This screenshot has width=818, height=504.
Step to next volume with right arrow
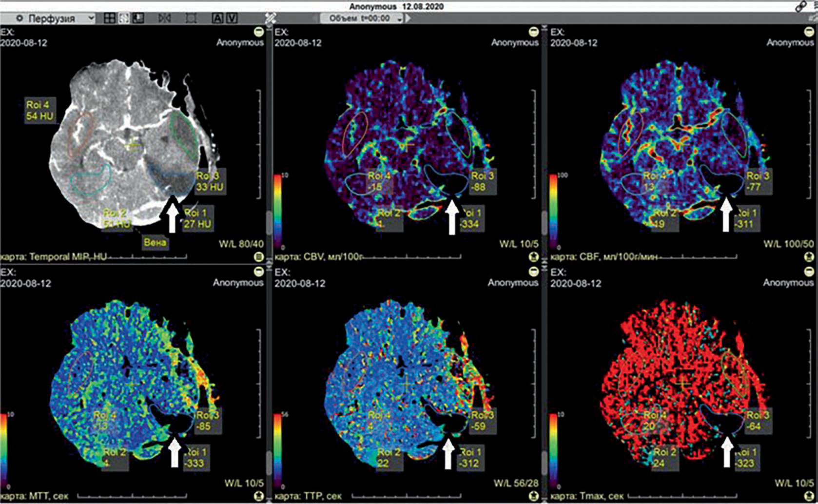(408, 19)
